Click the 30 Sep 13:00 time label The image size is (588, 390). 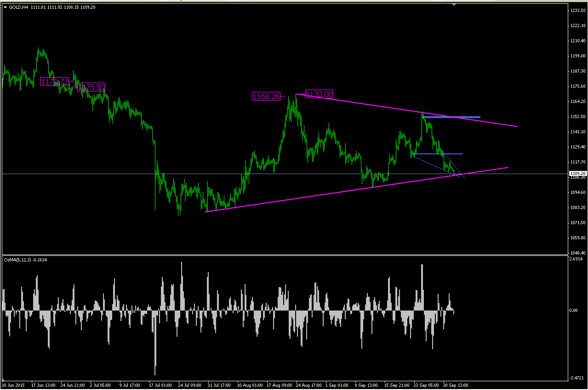tap(457, 385)
